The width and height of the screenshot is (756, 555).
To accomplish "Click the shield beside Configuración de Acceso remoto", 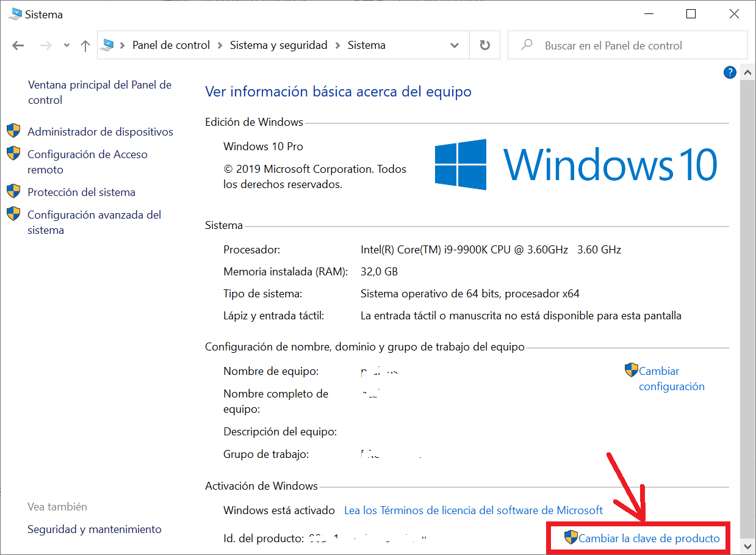I will coord(13,153).
